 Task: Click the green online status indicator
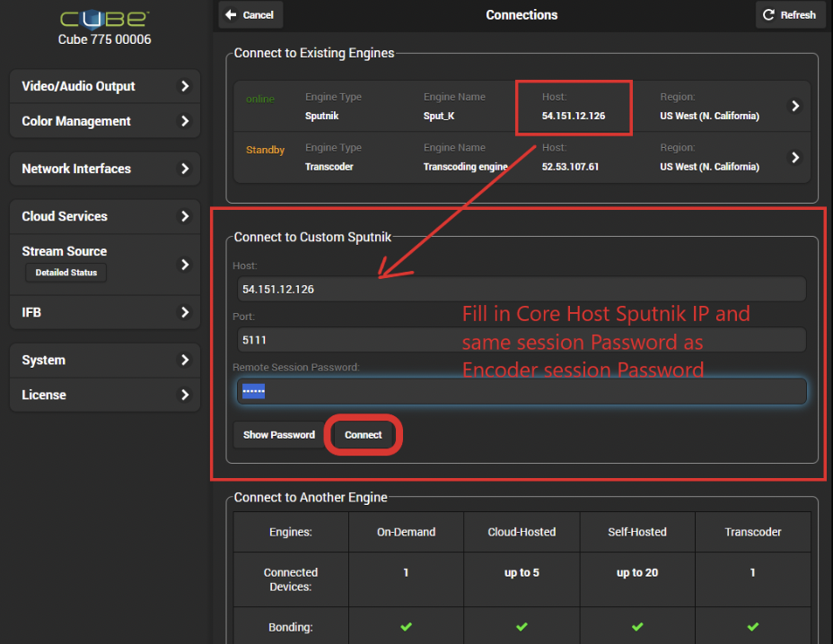(262, 100)
